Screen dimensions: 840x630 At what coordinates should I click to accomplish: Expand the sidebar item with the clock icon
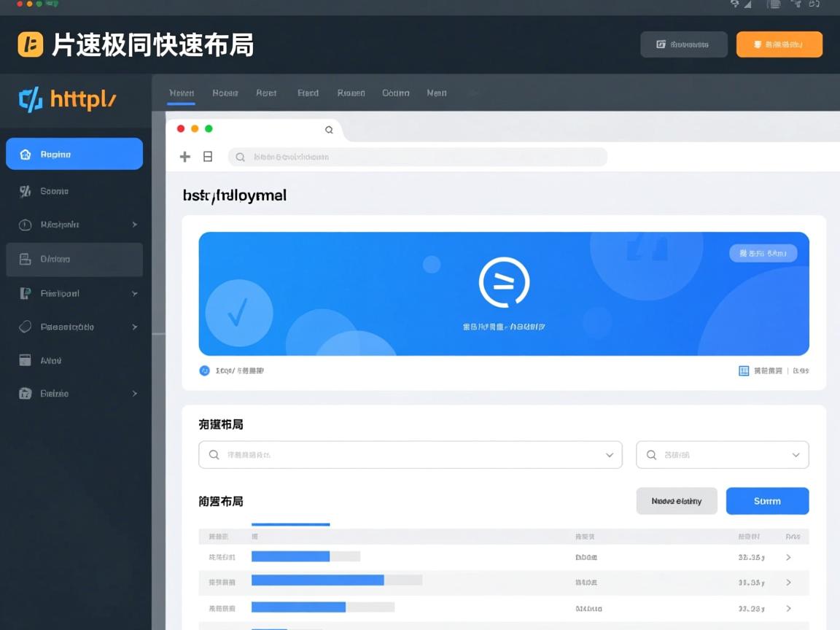[x=134, y=225]
